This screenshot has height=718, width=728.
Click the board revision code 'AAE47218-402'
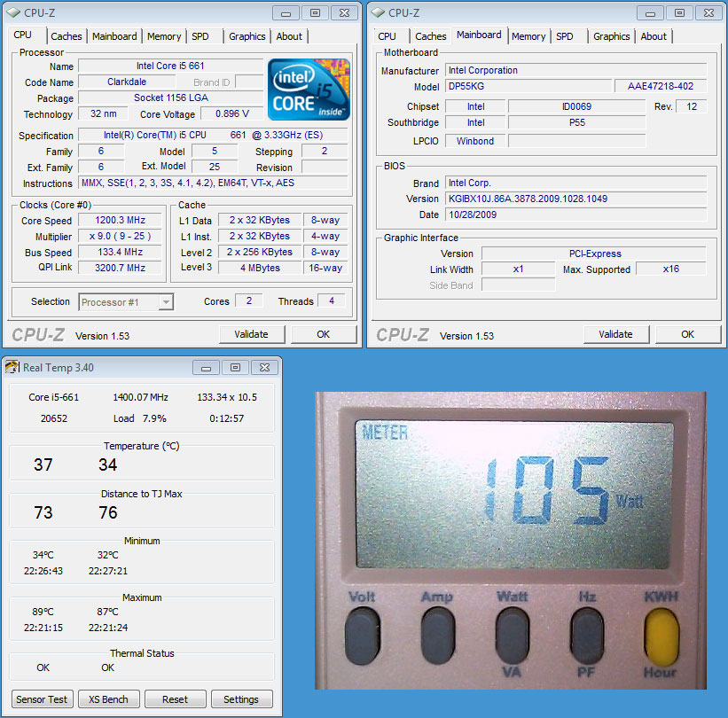click(x=661, y=86)
